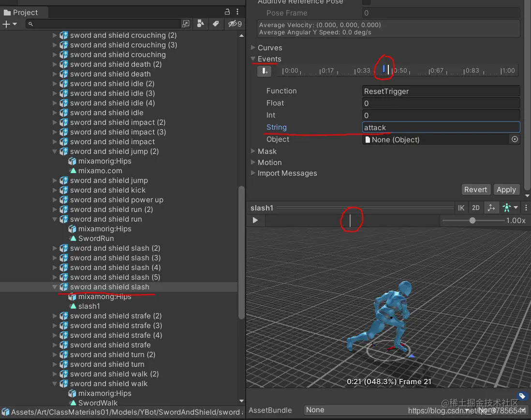This screenshot has width=531, height=420.
Task: Adjust the preview speed slider handle
Action: (x=472, y=221)
